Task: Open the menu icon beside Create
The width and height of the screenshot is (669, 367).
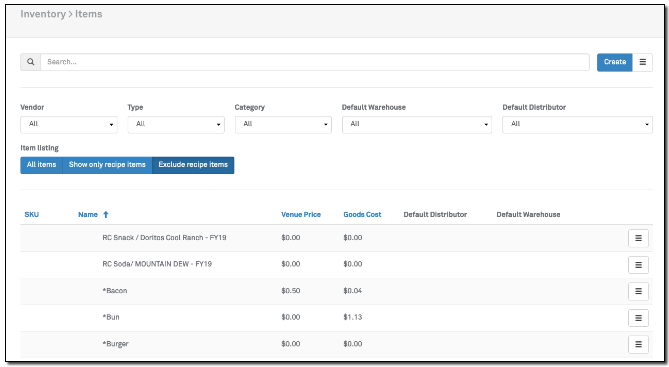Action: coord(643,62)
